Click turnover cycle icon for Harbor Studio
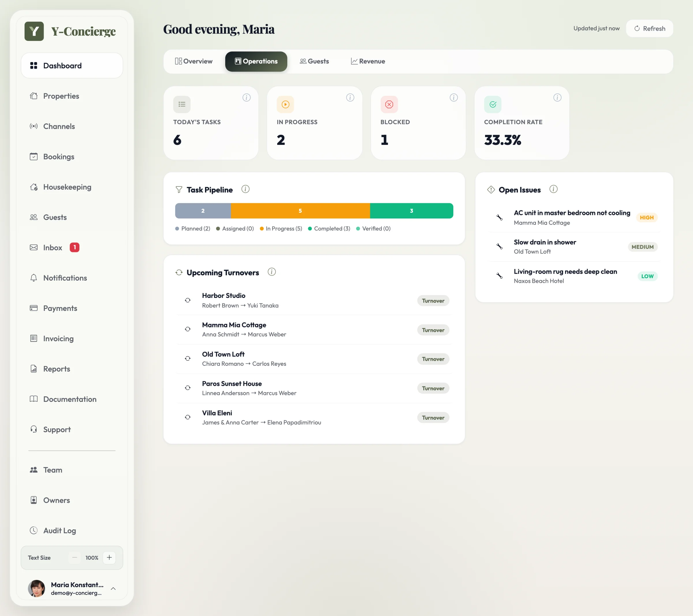 187,300
